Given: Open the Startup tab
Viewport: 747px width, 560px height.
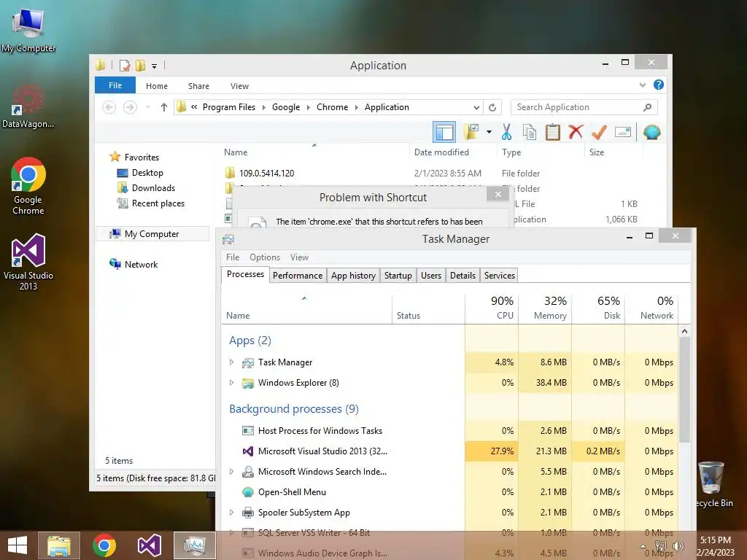Looking at the screenshot, I should tap(398, 275).
